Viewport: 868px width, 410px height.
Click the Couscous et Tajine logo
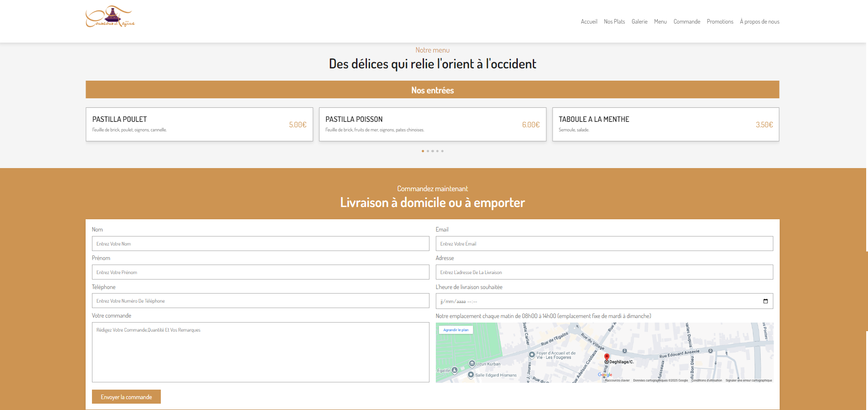coord(109,17)
